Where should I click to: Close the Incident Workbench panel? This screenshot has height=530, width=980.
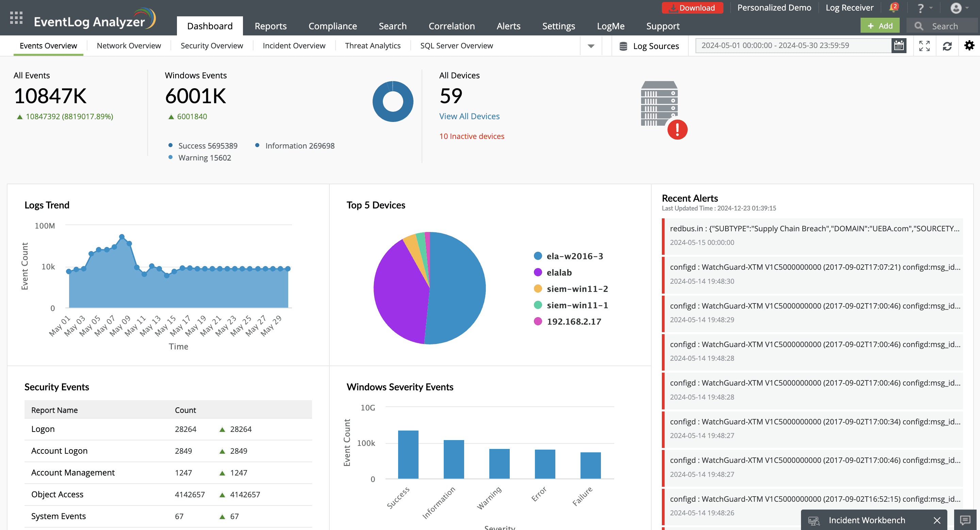coord(937,520)
